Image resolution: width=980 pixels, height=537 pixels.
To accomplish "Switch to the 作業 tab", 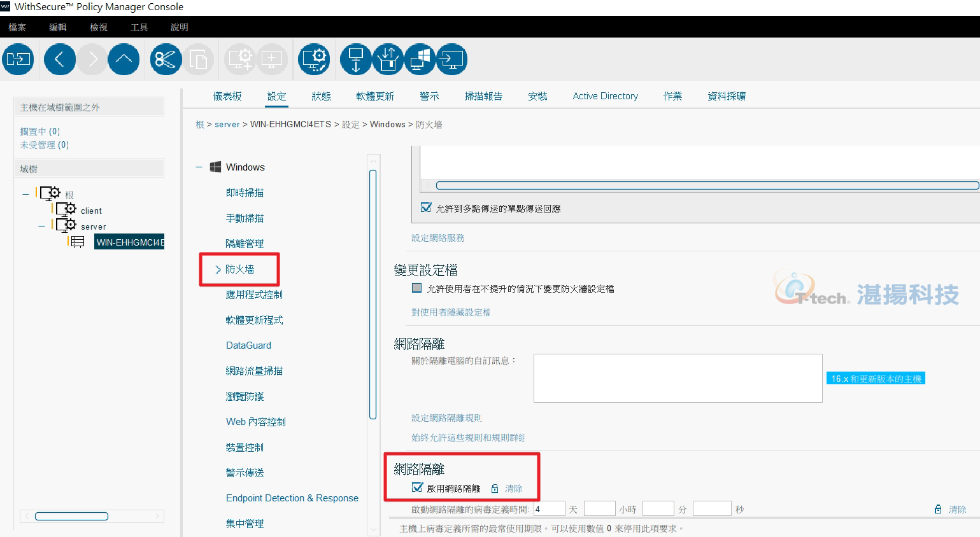I will 672,96.
